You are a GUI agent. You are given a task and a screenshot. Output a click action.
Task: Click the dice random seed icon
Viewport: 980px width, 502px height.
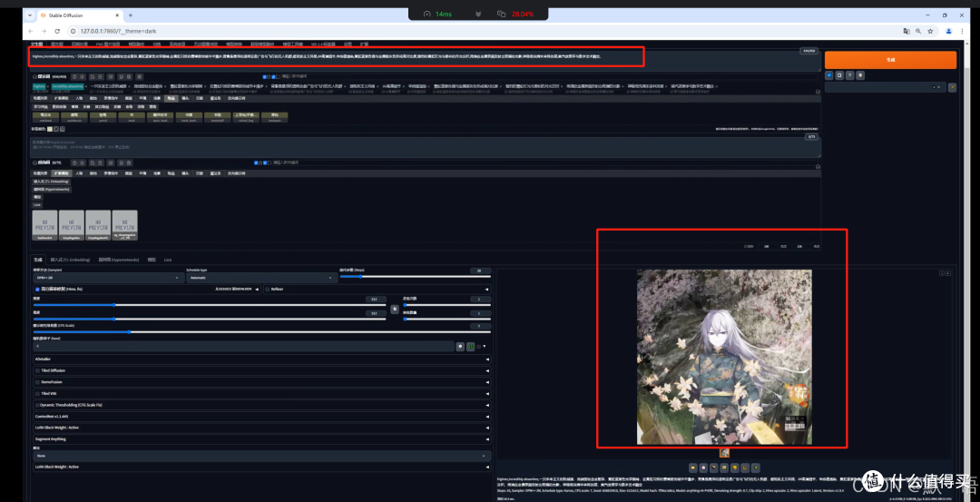coord(460,346)
